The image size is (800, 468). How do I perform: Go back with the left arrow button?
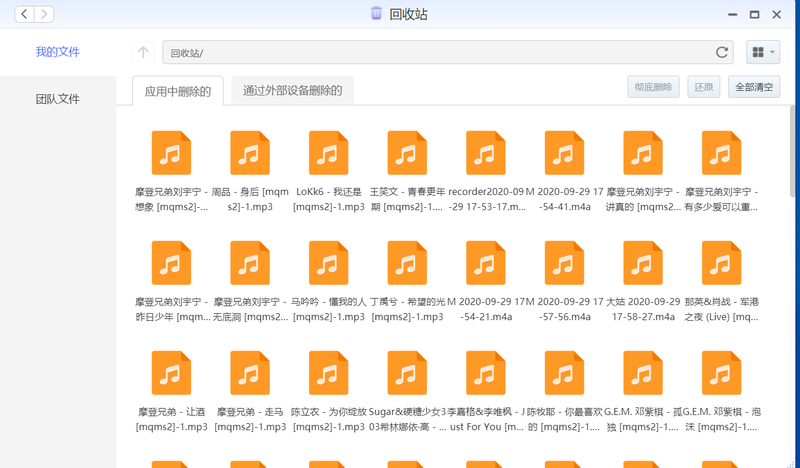coord(24,14)
